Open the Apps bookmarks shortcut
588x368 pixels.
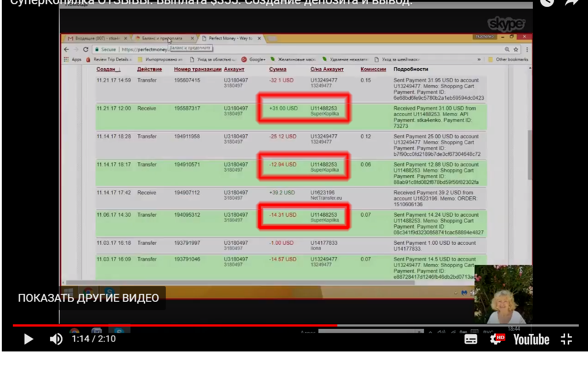pyautogui.click(x=73, y=59)
